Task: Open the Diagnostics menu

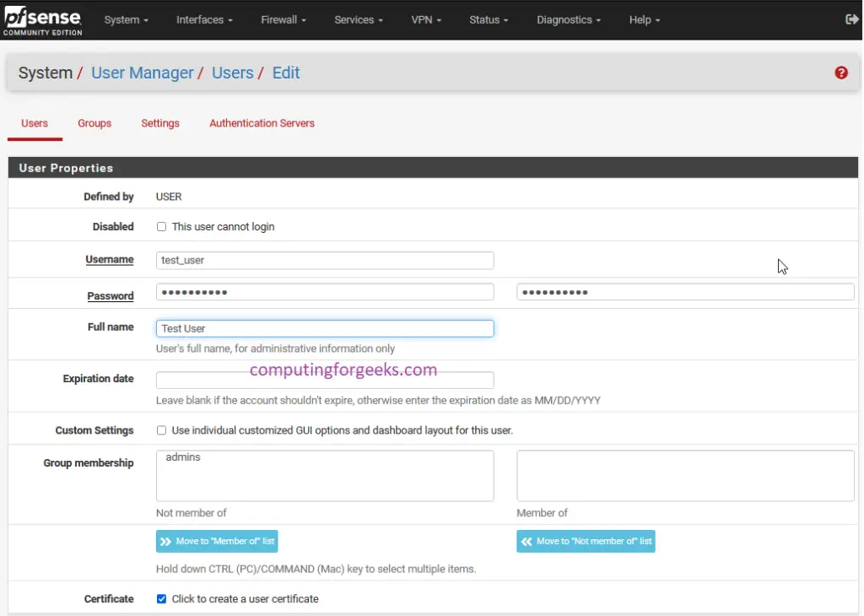Action: pyautogui.click(x=568, y=20)
